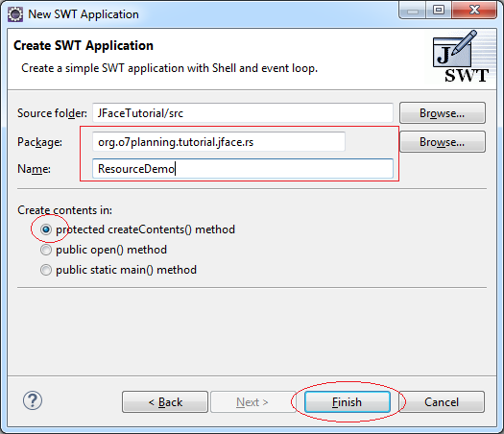This screenshot has height=434, width=504.
Task: Click the Name field containing ResourceDemo
Action: tap(243, 168)
